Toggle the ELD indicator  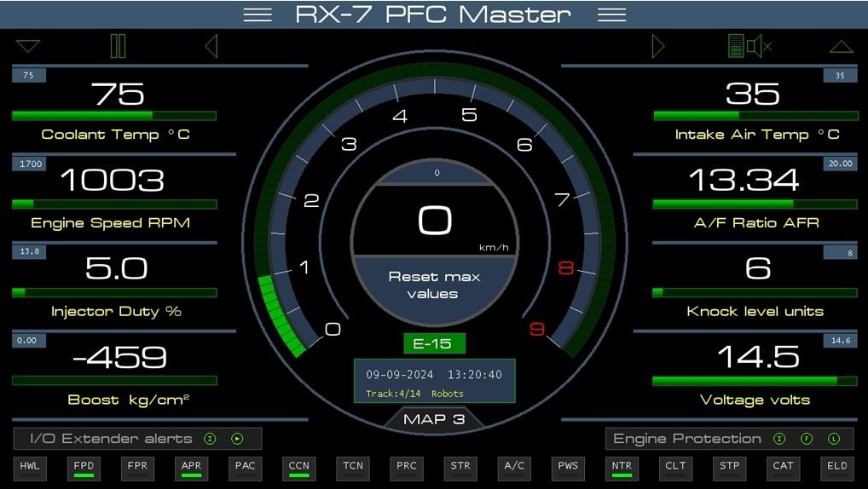point(837,468)
